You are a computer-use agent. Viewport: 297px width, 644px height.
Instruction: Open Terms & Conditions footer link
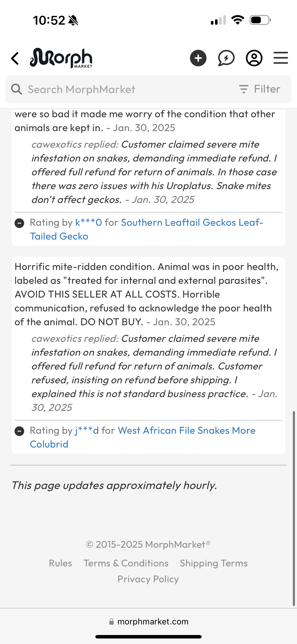(126, 563)
